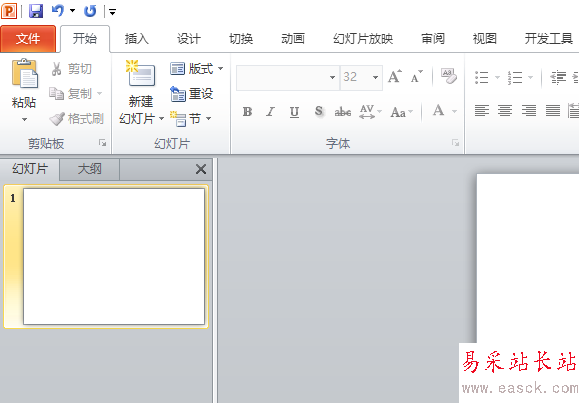Switch to the 设计 (Design) tab
This screenshot has width=579, height=403.
coord(189,38)
